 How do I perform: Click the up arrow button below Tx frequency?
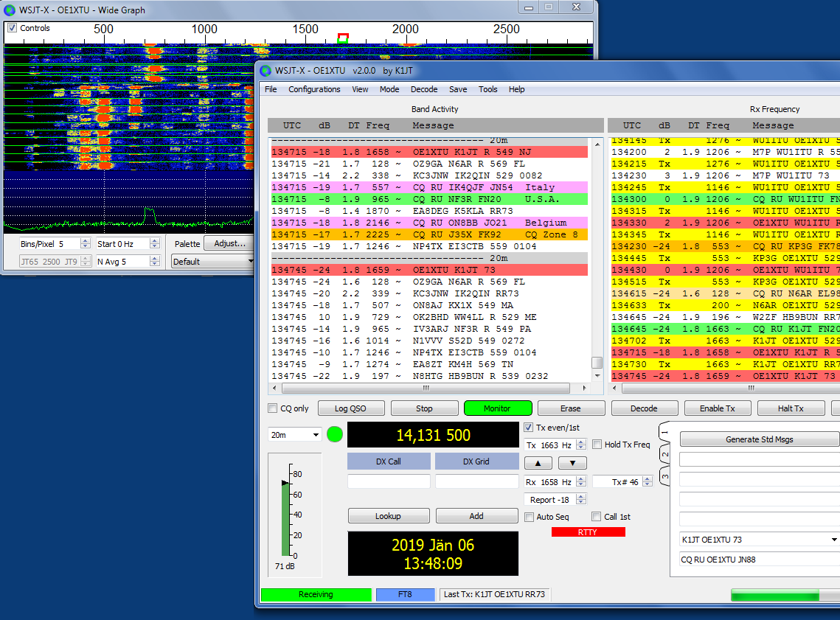pyautogui.click(x=538, y=463)
